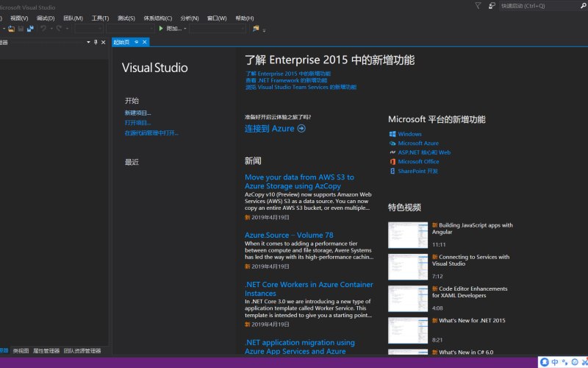This screenshot has height=368, width=588.
Task: Toggle the 中 Chinese input mode icon
Action: 555,362
